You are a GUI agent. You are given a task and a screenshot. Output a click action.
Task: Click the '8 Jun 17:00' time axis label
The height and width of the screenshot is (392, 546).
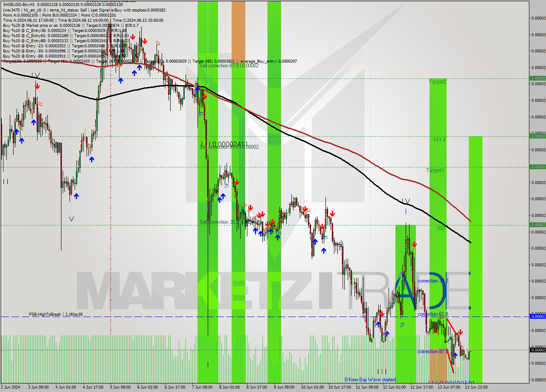pyautogui.click(x=257, y=387)
